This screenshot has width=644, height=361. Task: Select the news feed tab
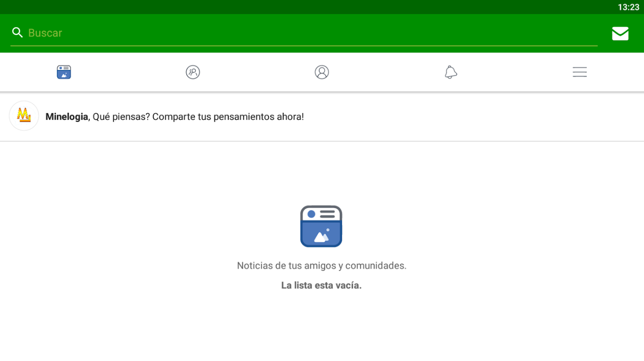coord(64,72)
